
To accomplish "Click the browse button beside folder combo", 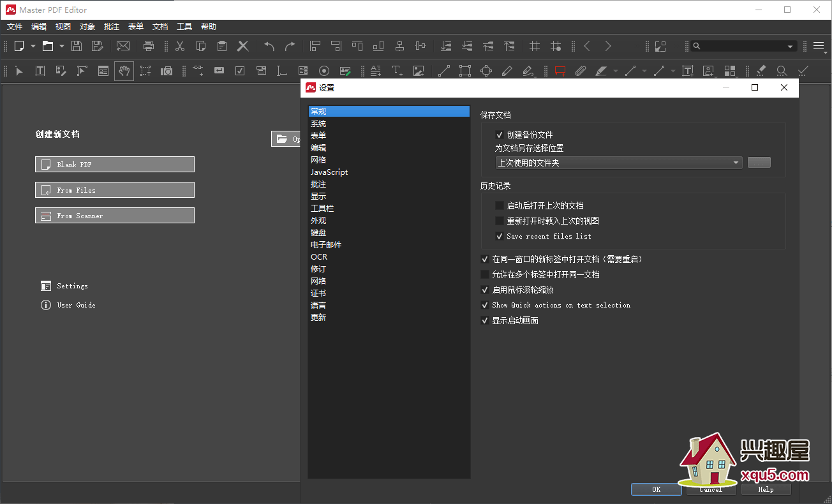I will (759, 163).
